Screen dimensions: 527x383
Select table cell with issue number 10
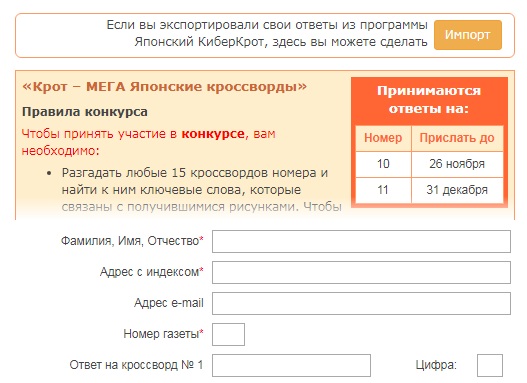[383, 164]
